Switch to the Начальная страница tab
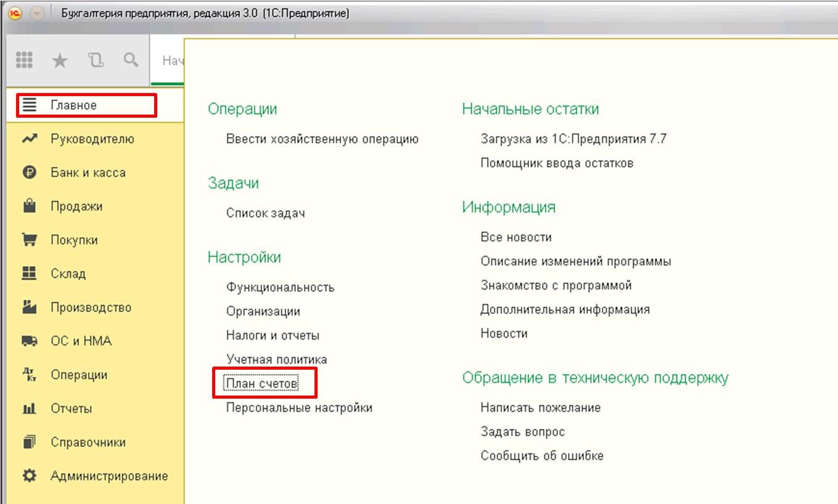Screen dimensions: 838x504 coord(168,60)
